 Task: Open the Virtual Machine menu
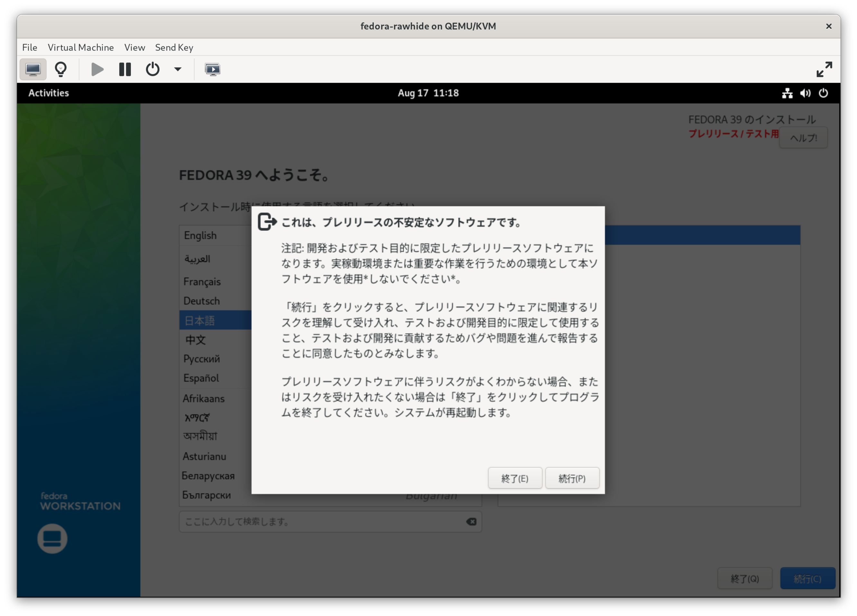tap(80, 47)
